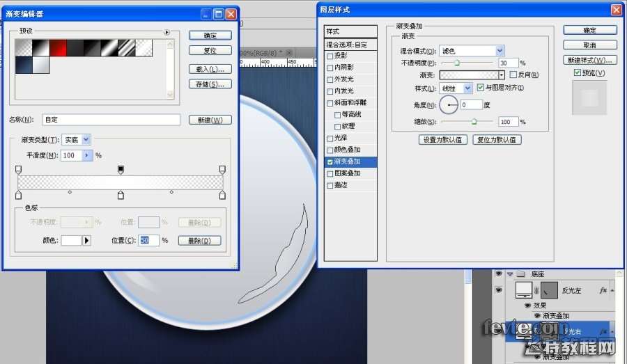The image size is (627, 364).
Task: Select the 反光左 layer thumbnail
Action: click(x=523, y=290)
